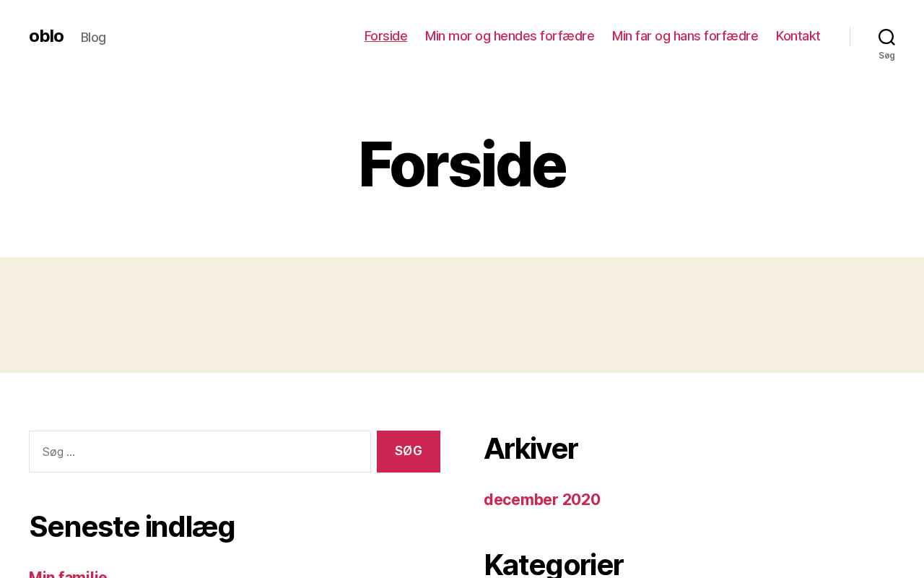Navigate to Min mor og hendes forfædre
924x578 pixels.
[510, 36]
